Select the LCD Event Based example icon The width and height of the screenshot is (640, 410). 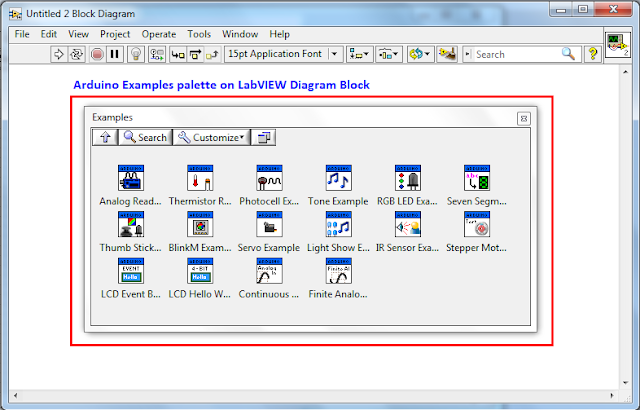[x=131, y=271]
